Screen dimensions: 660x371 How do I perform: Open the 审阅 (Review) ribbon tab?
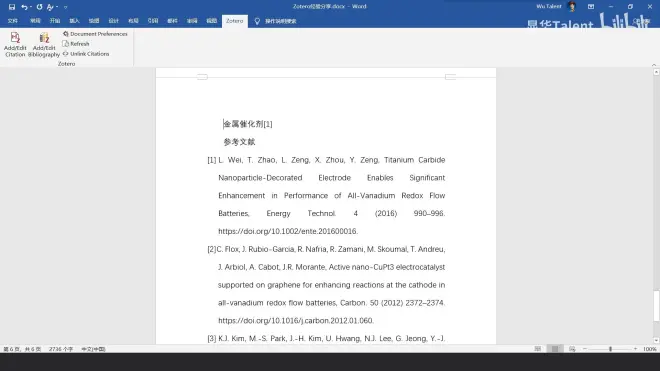192,21
